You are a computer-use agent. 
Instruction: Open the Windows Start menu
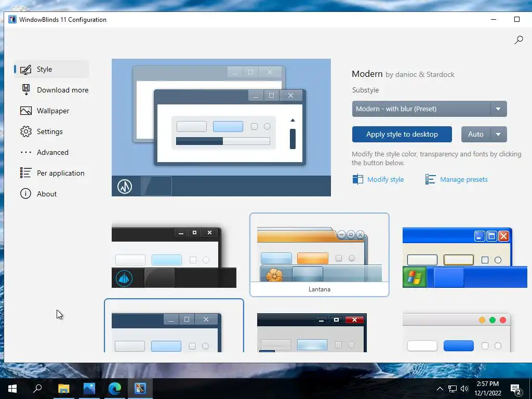12,389
